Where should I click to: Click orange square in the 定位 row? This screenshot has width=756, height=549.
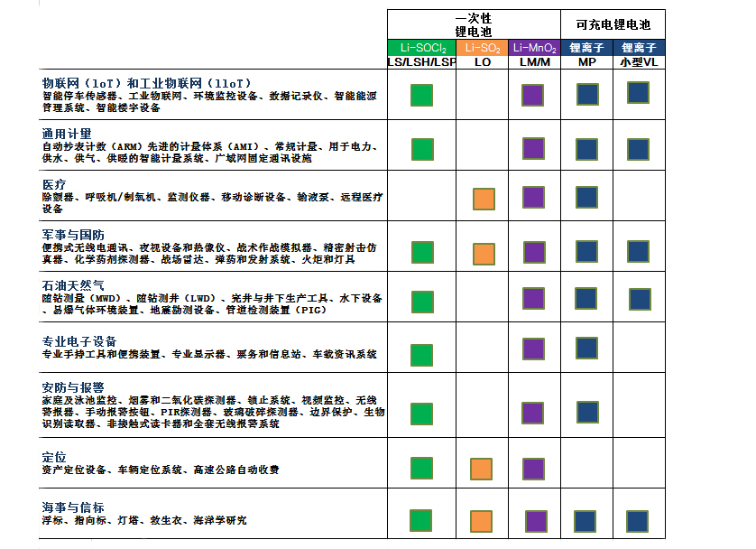(481, 469)
